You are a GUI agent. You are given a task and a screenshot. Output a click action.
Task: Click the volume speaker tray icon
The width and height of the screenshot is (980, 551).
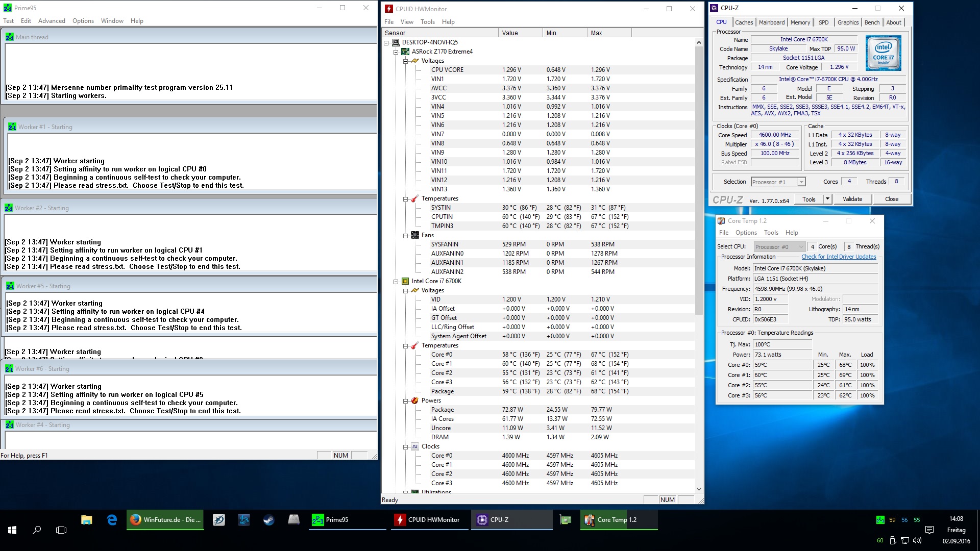point(917,540)
